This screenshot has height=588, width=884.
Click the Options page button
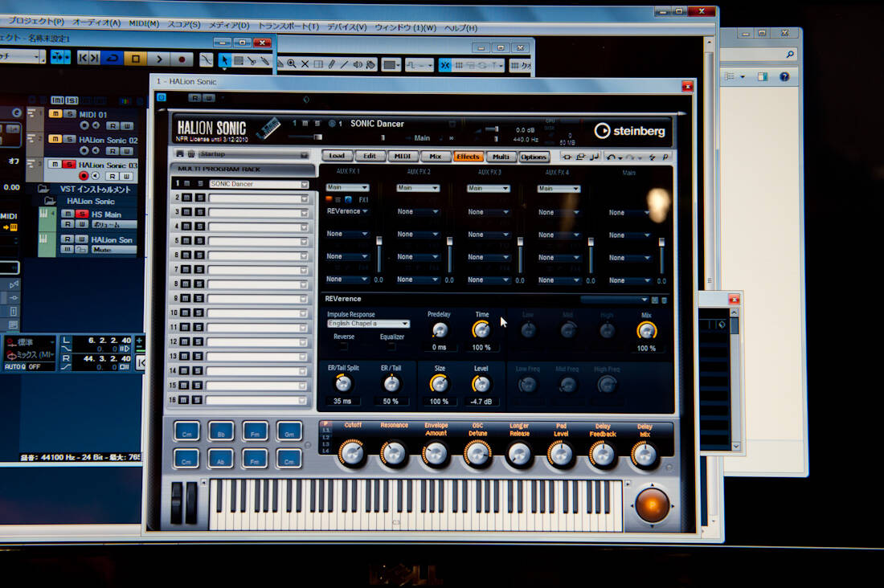tap(534, 157)
